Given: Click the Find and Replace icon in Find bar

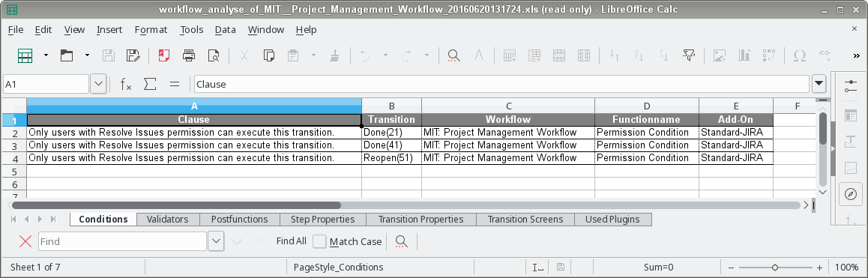Looking at the screenshot, I should [401, 241].
